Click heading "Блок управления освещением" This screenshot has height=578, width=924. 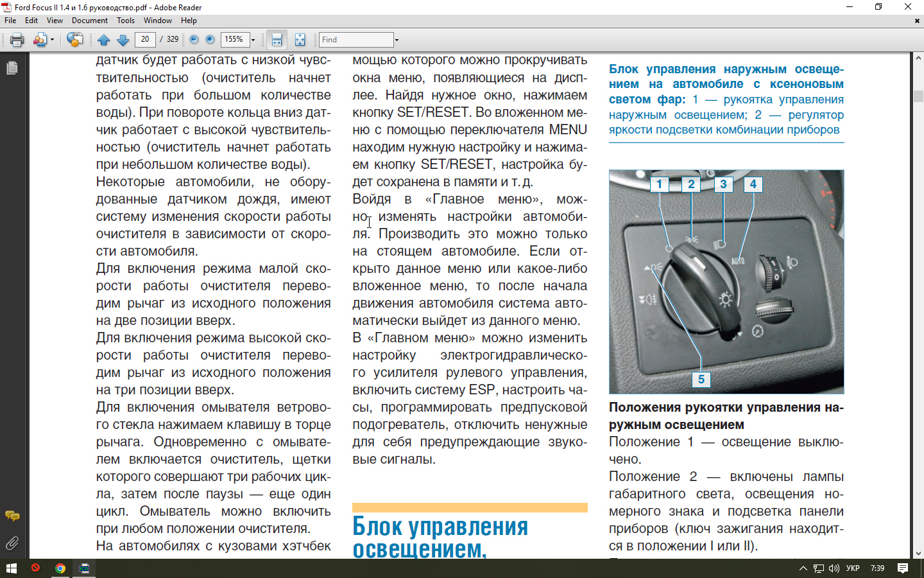point(440,537)
